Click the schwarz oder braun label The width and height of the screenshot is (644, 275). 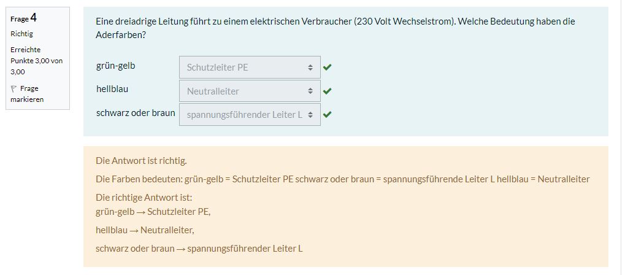[x=136, y=112]
